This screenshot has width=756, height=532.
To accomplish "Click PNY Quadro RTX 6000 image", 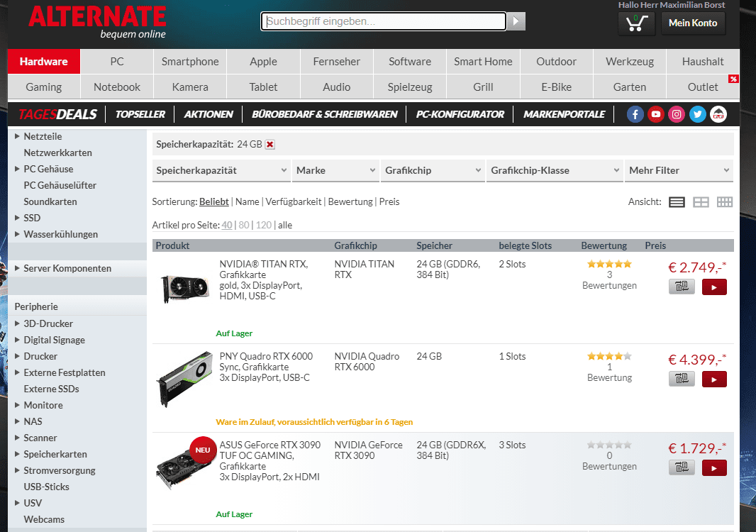I will [x=184, y=379].
